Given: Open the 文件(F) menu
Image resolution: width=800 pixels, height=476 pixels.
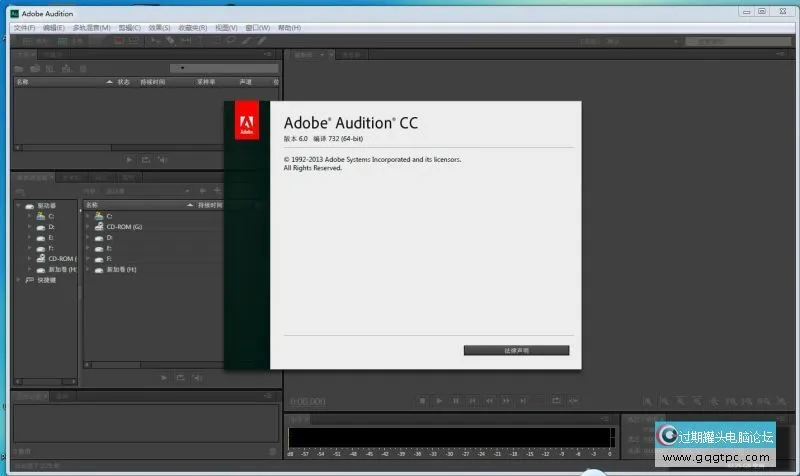Looking at the screenshot, I should (25, 27).
